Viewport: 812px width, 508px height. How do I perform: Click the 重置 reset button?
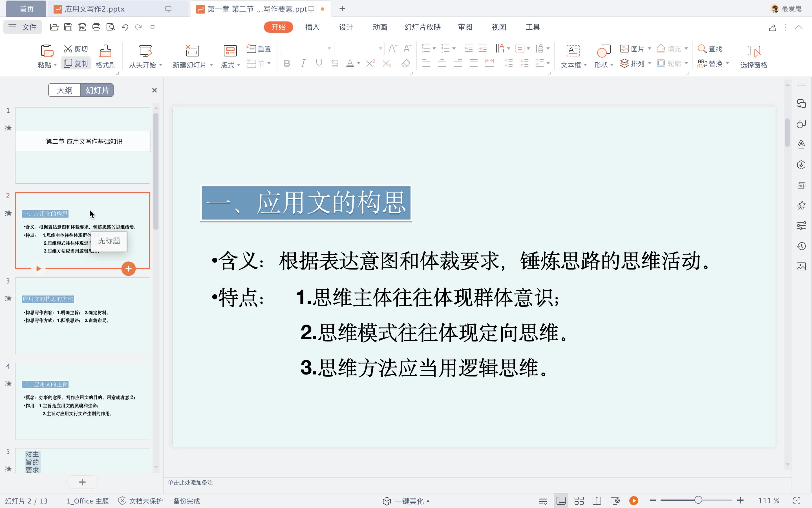click(x=259, y=49)
